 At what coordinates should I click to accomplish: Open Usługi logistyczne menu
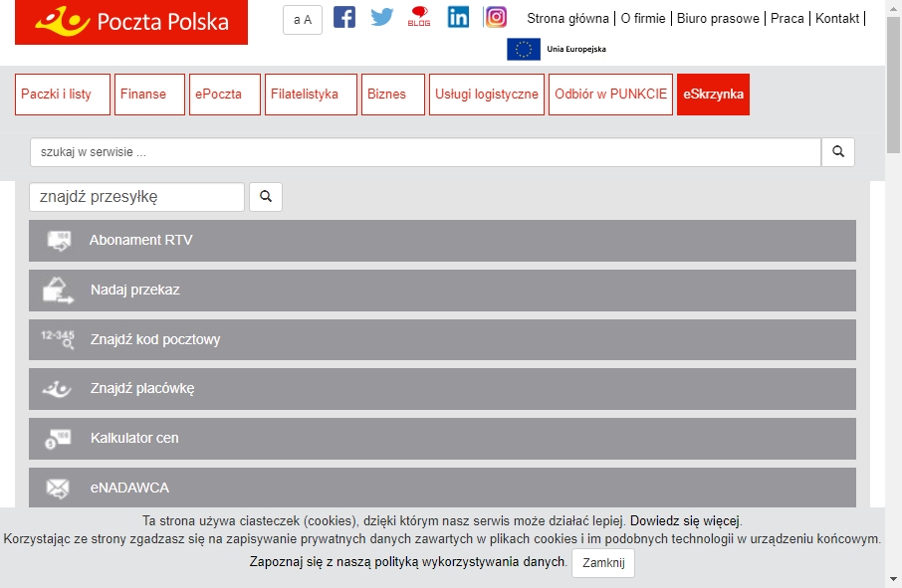click(x=487, y=95)
